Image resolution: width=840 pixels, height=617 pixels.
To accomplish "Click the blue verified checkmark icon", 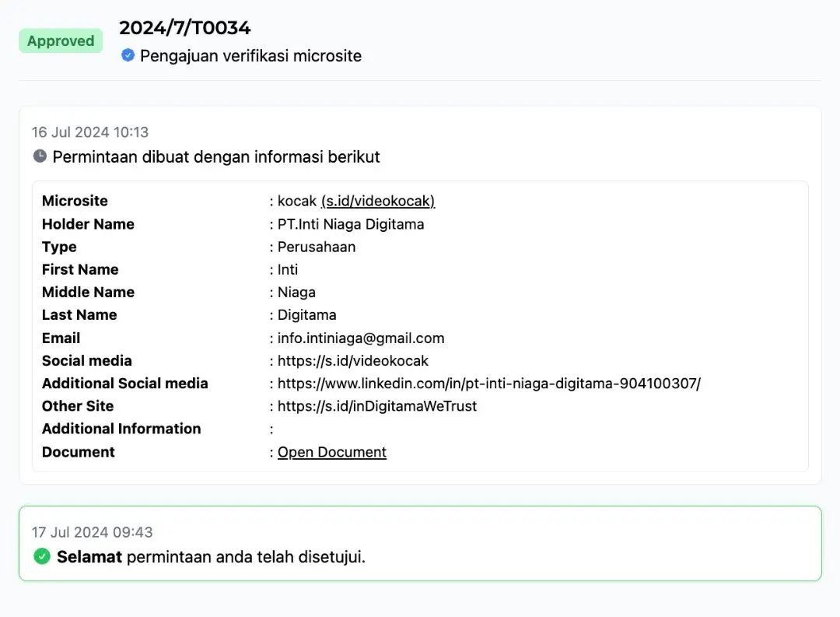I will pyautogui.click(x=128, y=55).
